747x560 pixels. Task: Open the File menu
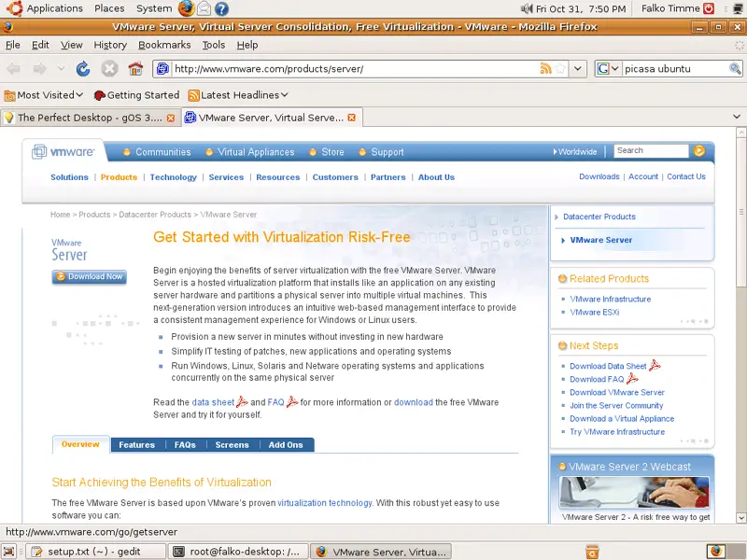(12, 45)
